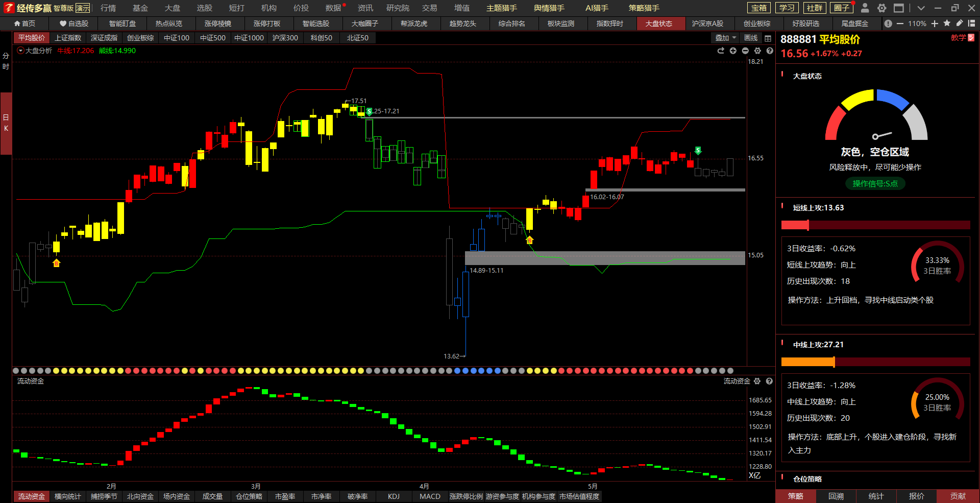Open the 策略猎手 top menu
The image size is (980, 503).
pyautogui.click(x=644, y=8)
